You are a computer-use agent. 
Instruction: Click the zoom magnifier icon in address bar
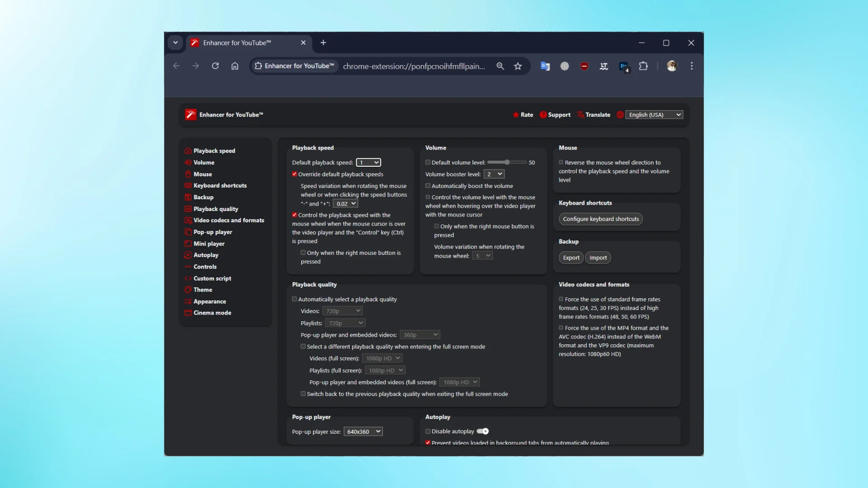click(x=500, y=66)
